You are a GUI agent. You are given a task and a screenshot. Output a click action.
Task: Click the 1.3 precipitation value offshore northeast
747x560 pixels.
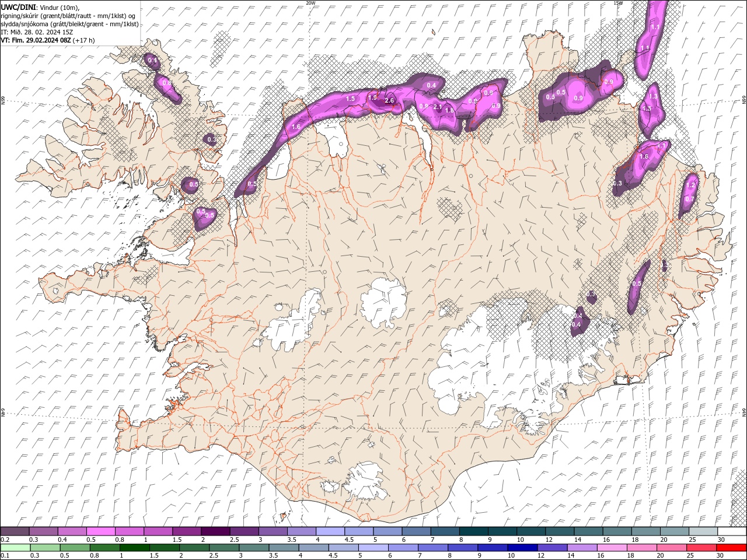653,96
